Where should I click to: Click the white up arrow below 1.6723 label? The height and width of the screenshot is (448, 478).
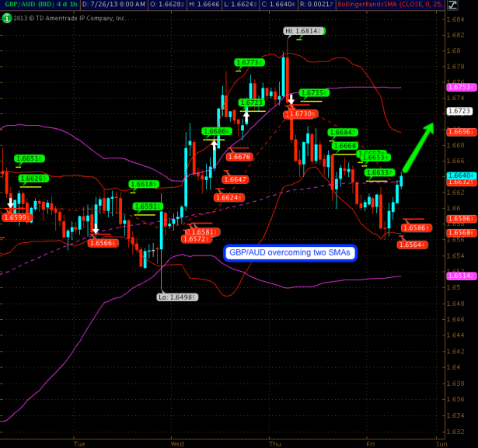coord(247,115)
